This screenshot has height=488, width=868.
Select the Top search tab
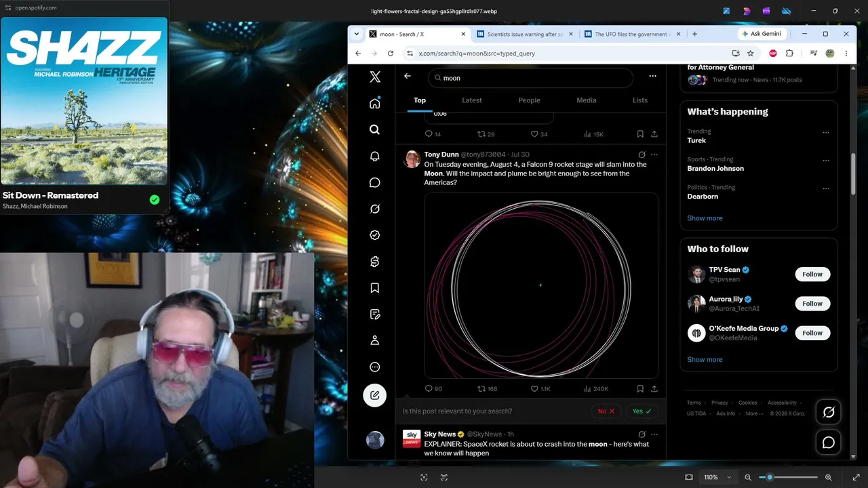click(x=420, y=100)
